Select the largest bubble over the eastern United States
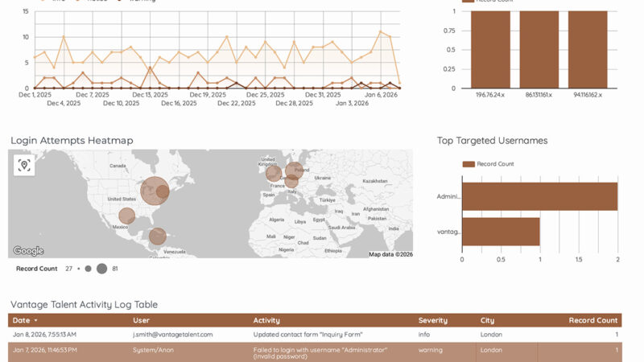 click(154, 191)
